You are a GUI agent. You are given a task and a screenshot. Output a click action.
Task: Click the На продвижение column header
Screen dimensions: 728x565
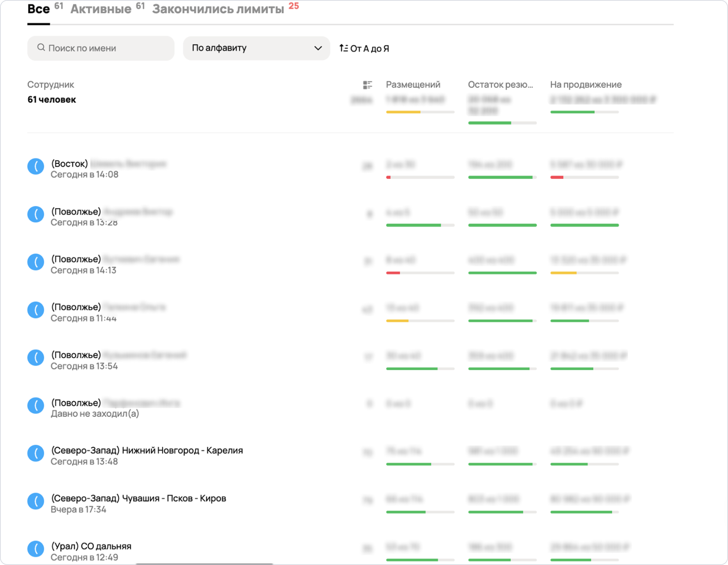[x=586, y=85]
